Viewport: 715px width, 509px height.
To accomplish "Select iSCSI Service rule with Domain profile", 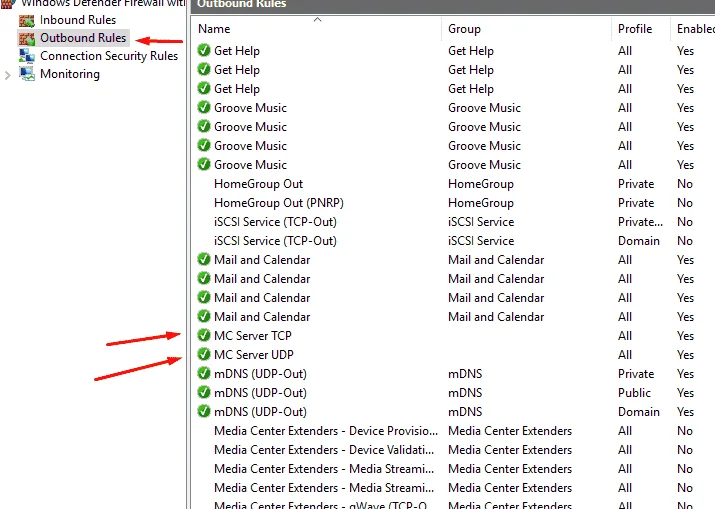I will (x=275, y=241).
